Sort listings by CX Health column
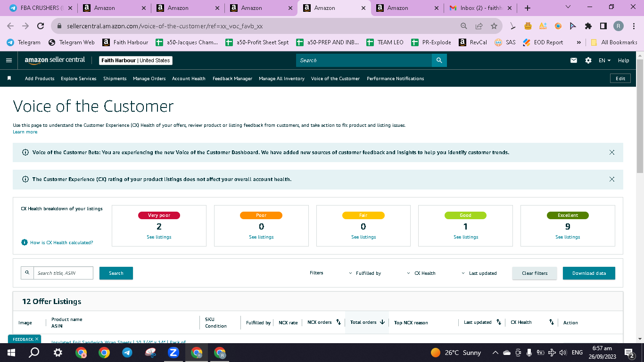This screenshot has width=644, height=362. click(x=552, y=322)
